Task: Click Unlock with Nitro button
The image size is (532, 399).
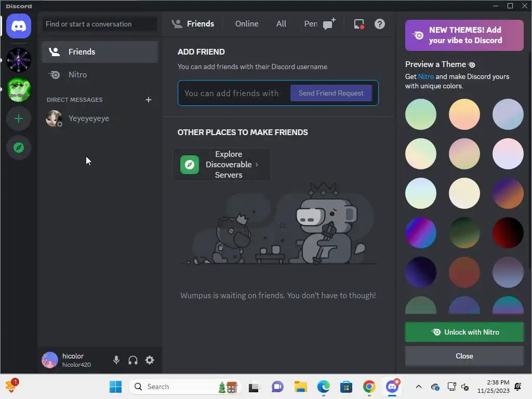Action: pos(464,332)
